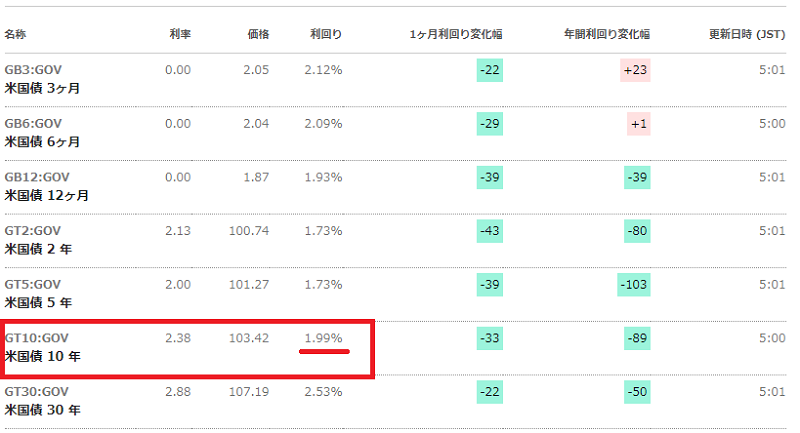
Task: Click the 米国債 30 年 name
Action: pyautogui.click(x=42, y=410)
